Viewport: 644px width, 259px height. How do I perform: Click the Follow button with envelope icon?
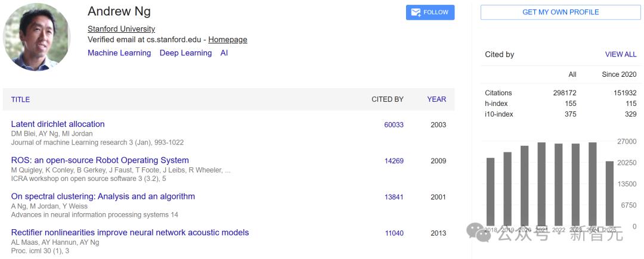pyautogui.click(x=430, y=13)
